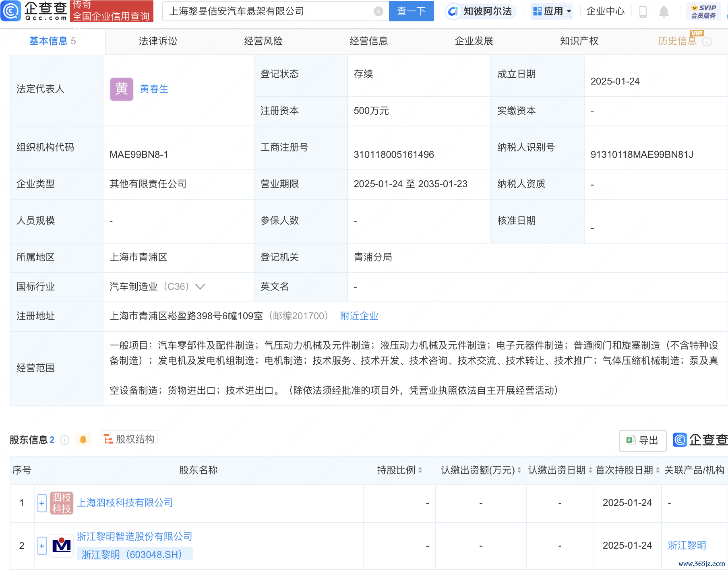The image size is (728, 570).
Task: Click the 查一下 search button
Action: coord(411,11)
